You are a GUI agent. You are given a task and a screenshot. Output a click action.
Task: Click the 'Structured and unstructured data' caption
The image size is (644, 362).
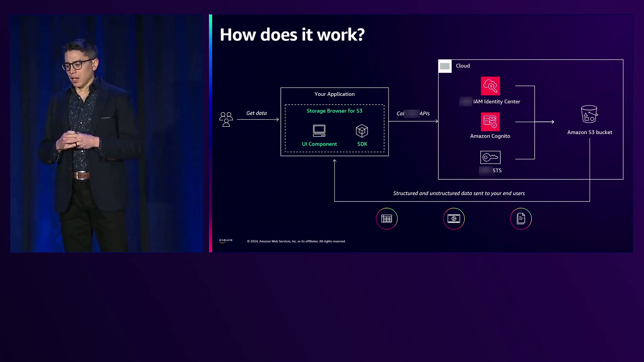pos(459,193)
